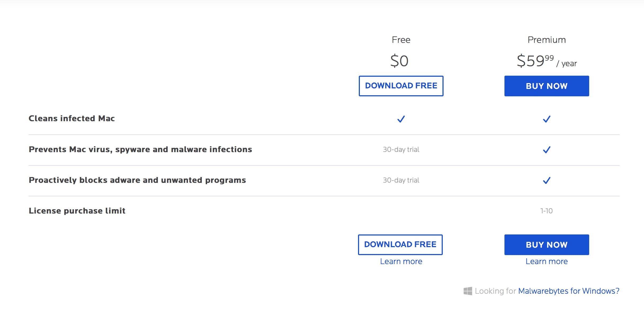Expand the License purchase limit row
644x317 pixels.
coord(77,211)
